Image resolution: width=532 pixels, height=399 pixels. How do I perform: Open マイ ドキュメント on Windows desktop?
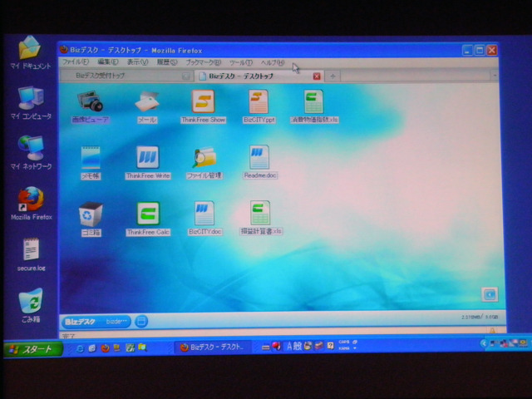(x=31, y=53)
